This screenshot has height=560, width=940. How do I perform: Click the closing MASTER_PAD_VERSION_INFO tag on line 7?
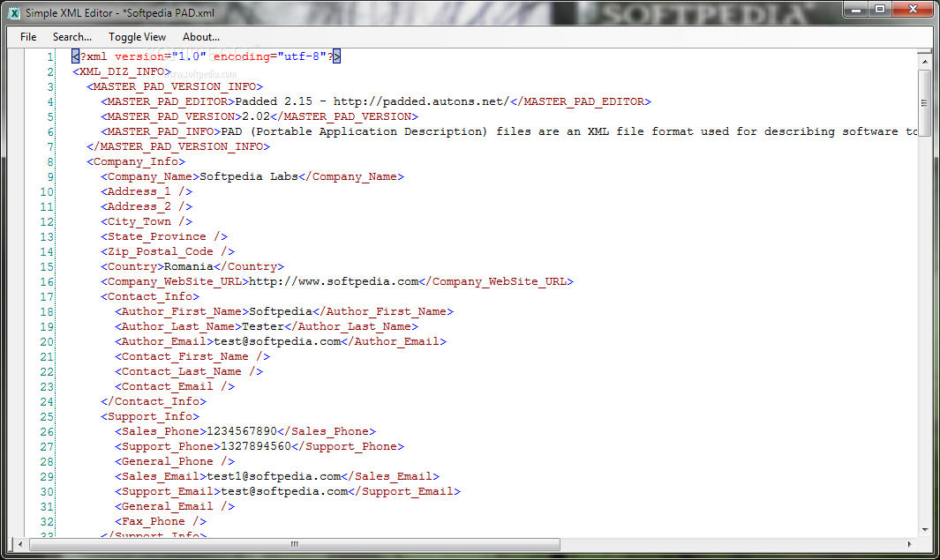coord(178,146)
